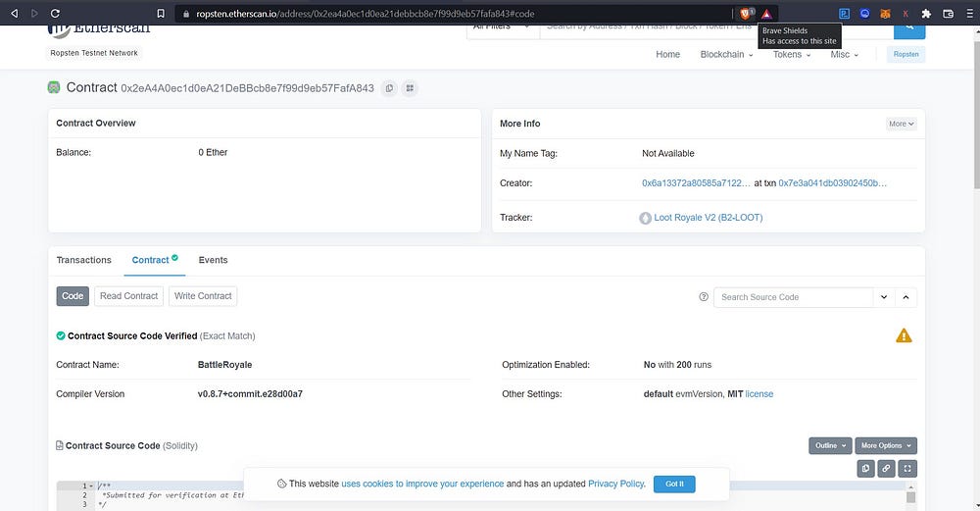Screen dimensions: 980x511
Task: Click the blue P extension icon
Action: 844,13
